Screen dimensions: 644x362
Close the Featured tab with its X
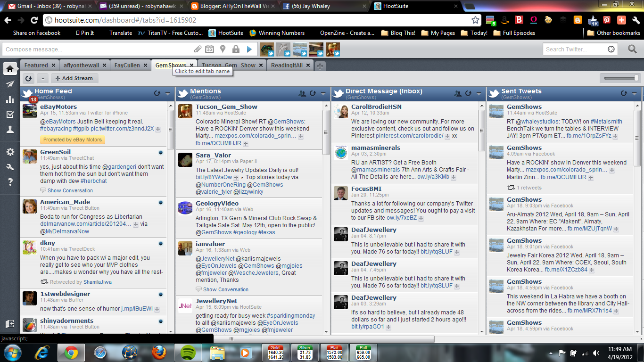[54, 66]
